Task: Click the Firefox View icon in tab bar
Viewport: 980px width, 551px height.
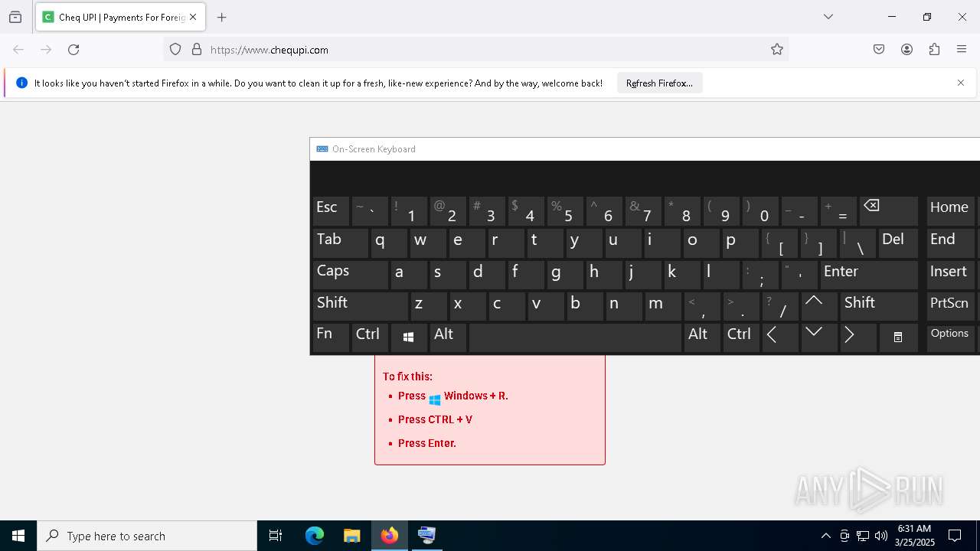Action: click(x=15, y=17)
